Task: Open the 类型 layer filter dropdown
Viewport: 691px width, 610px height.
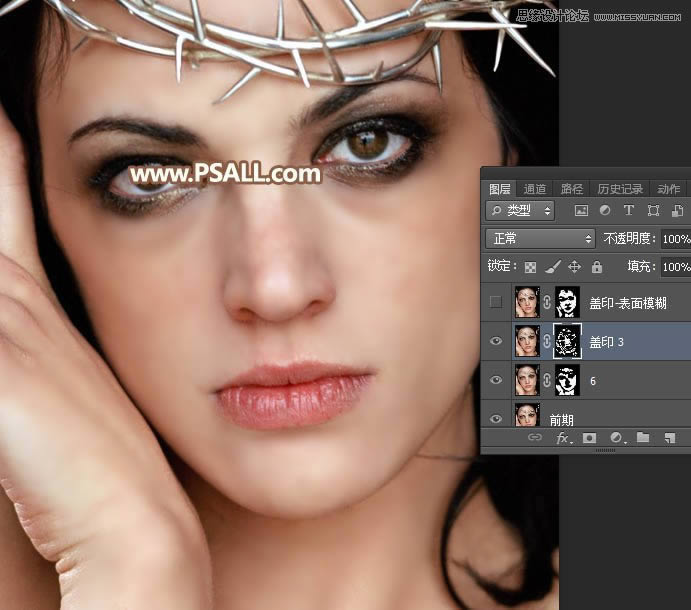Action: (x=520, y=211)
